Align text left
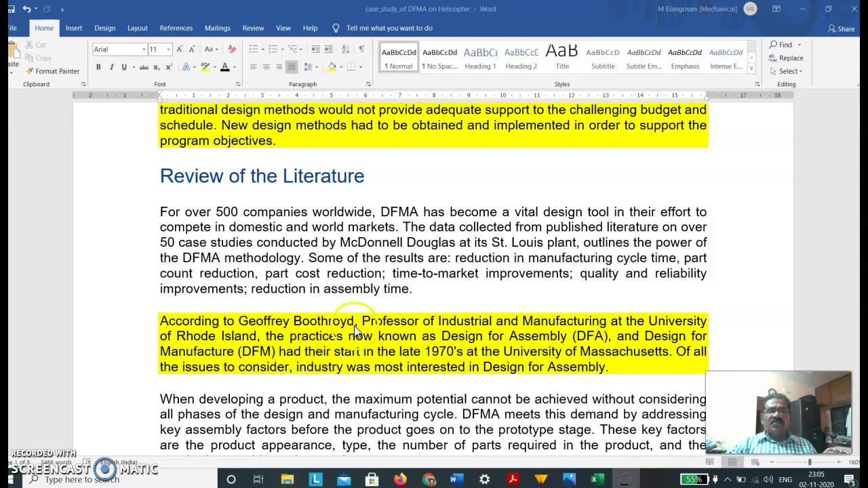868x488 pixels. tap(253, 67)
